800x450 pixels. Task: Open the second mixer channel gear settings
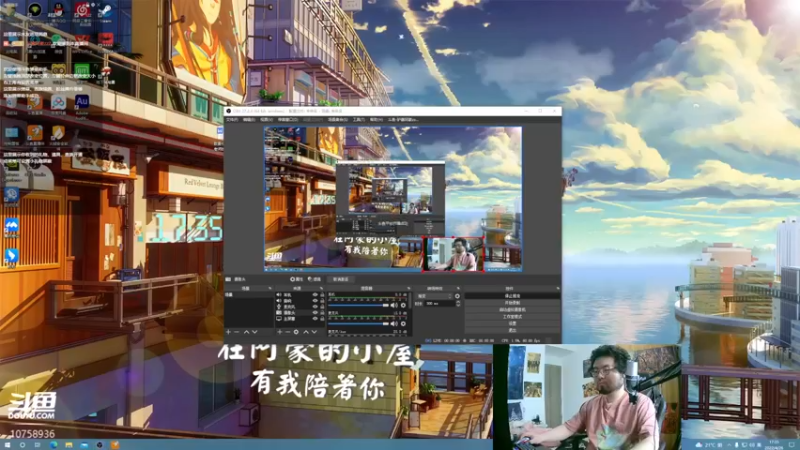(x=403, y=324)
